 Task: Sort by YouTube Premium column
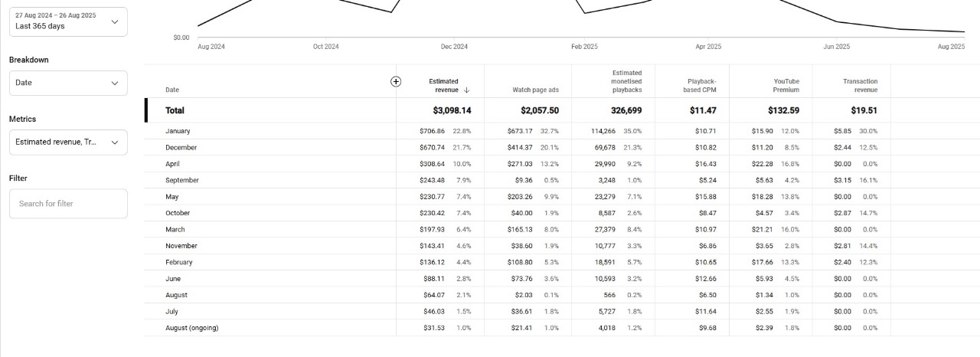point(786,86)
